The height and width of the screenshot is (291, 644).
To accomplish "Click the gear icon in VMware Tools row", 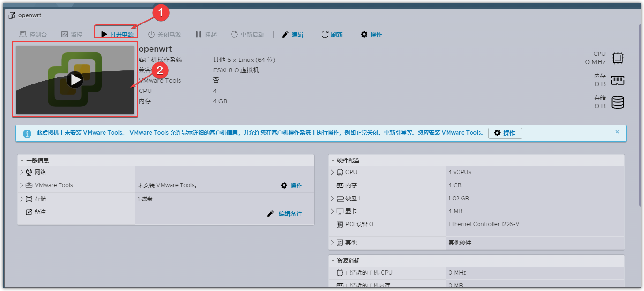I will 284,185.
